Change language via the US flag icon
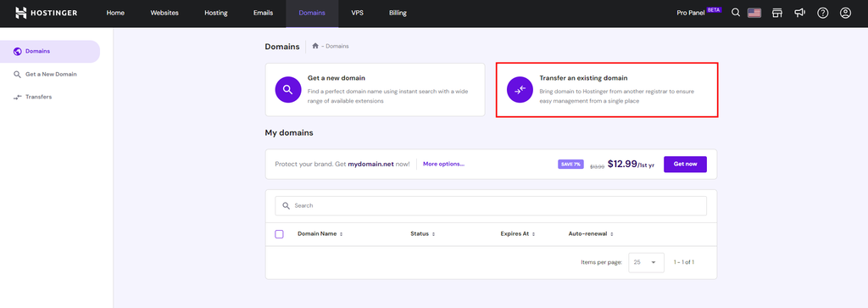This screenshot has width=868, height=308. click(754, 13)
